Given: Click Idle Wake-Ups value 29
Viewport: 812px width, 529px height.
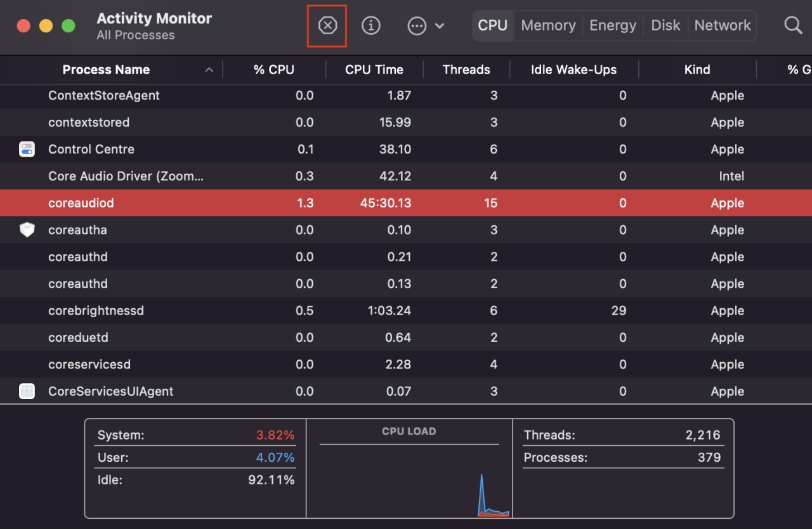Looking at the screenshot, I should tap(619, 311).
